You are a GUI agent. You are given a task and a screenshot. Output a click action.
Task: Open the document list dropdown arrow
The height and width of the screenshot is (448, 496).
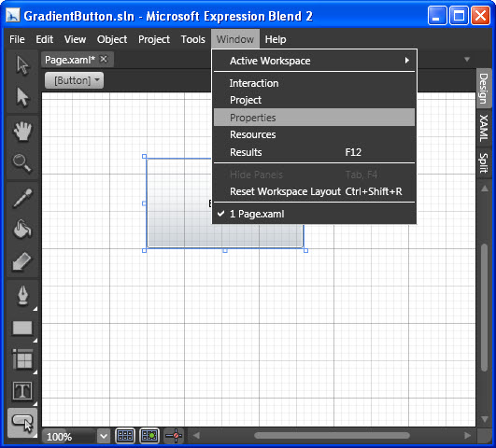click(x=467, y=60)
